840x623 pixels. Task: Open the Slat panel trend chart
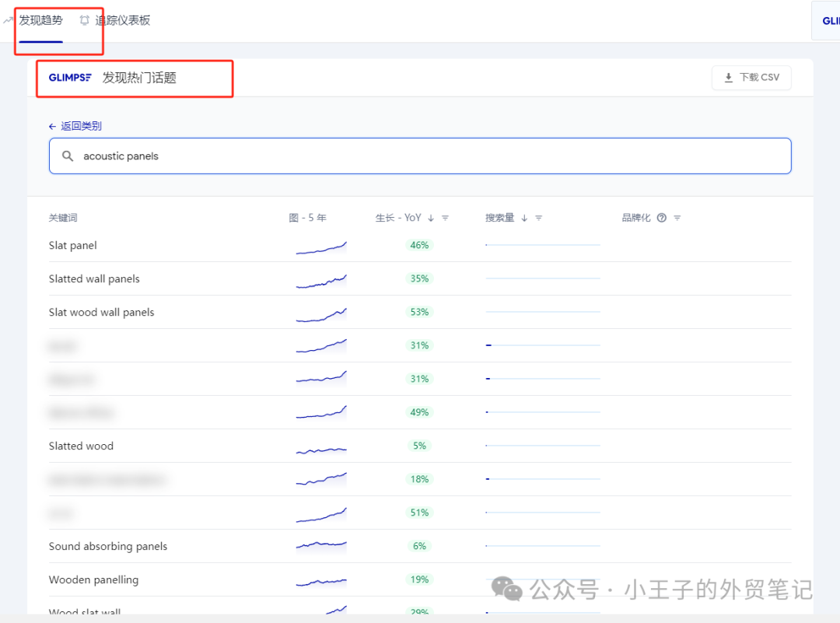321,247
